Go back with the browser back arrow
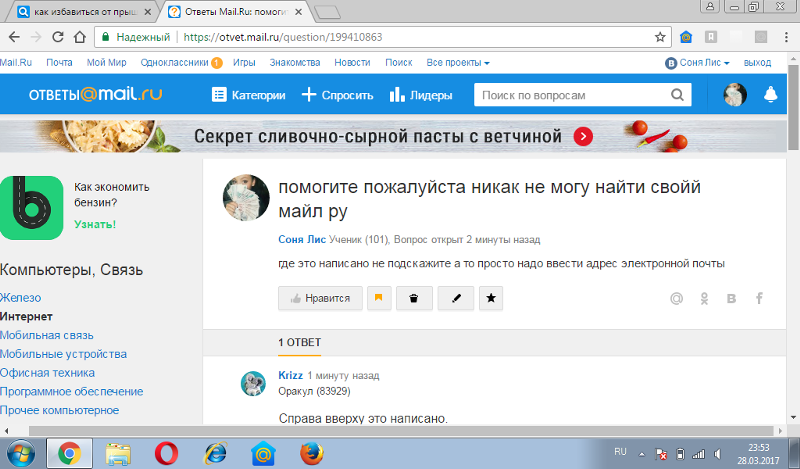Screen dimensions: 800x469 pos(14,37)
